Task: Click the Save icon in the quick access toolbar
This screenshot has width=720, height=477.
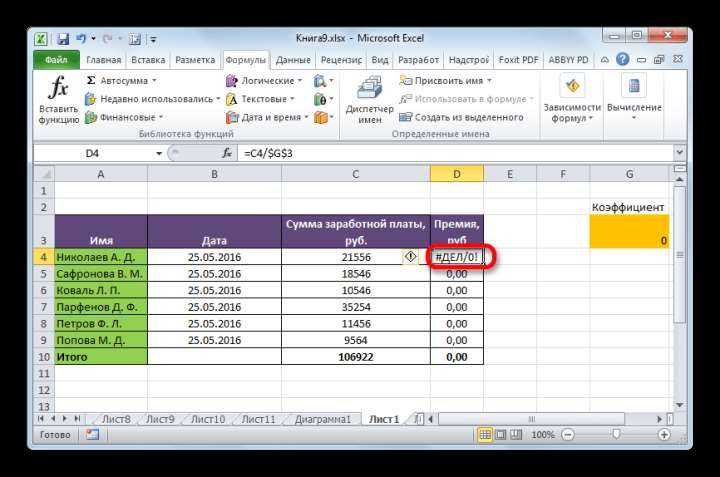Action: [62, 39]
